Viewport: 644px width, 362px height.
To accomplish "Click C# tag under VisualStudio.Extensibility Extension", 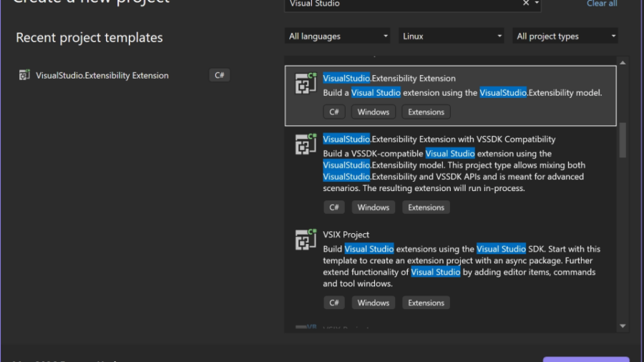I will tap(334, 112).
